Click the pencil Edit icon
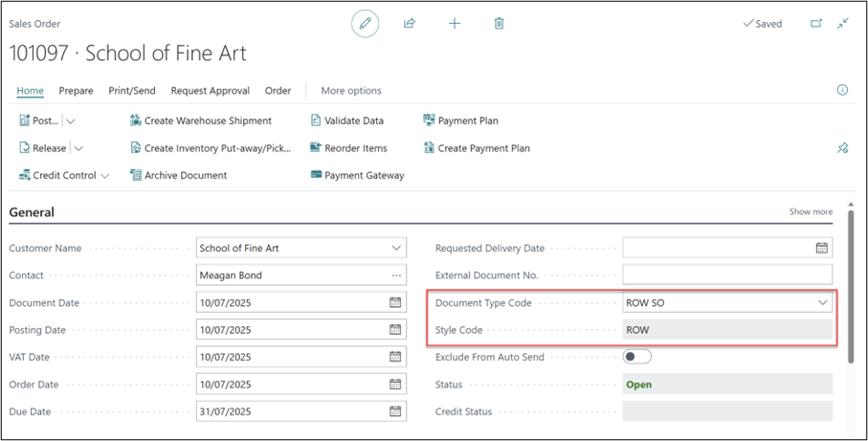The height and width of the screenshot is (441, 868). click(x=366, y=24)
